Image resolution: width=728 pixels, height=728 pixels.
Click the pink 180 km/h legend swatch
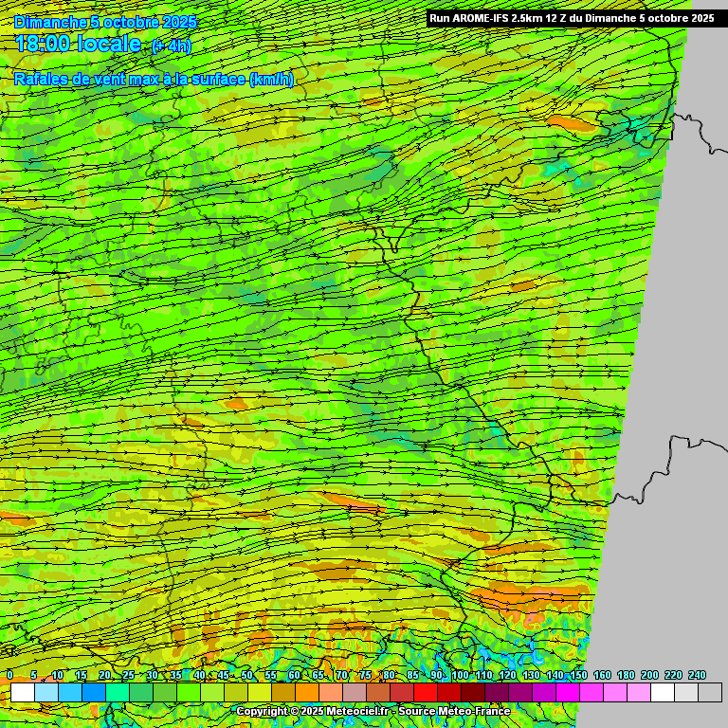click(x=638, y=693)
